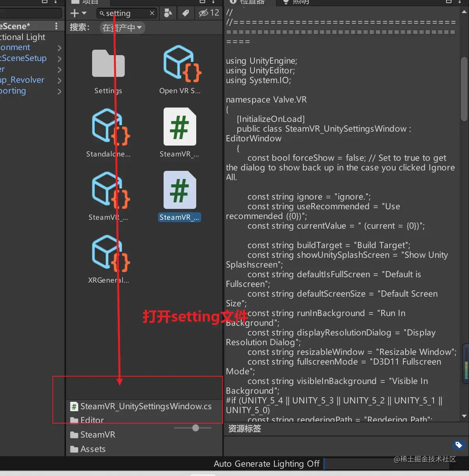Click the 资源标签 asset labels header

click(244, 429)
